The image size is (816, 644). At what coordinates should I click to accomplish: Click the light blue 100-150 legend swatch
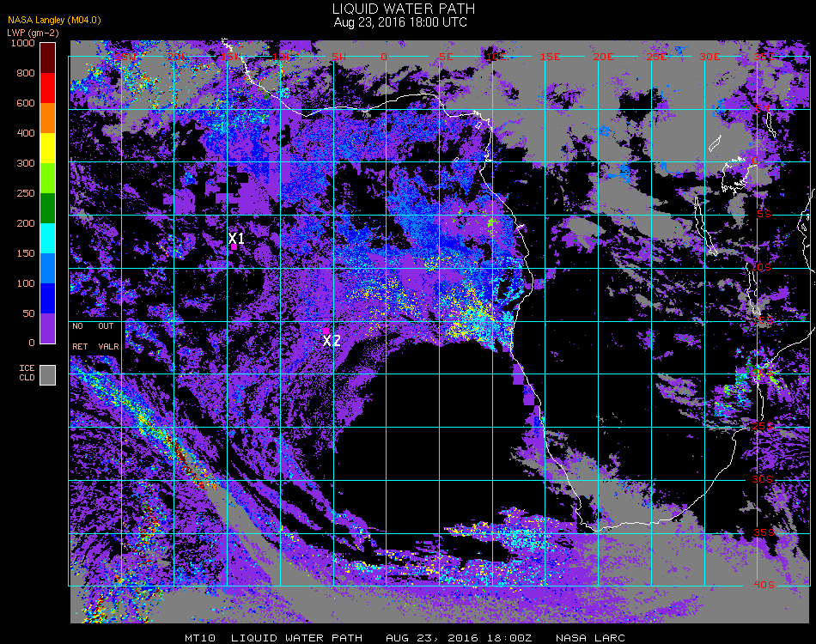48,269
